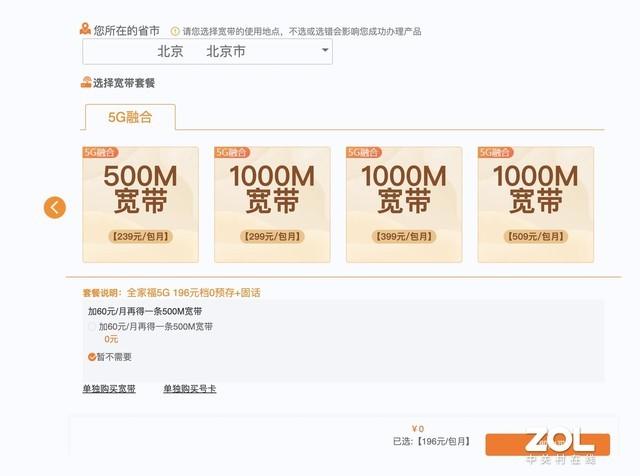Image resolution: width=640 pixels, height=476 pixels.
Task: Click the 北京 北京市 selection field
Action: click(207, 52)
